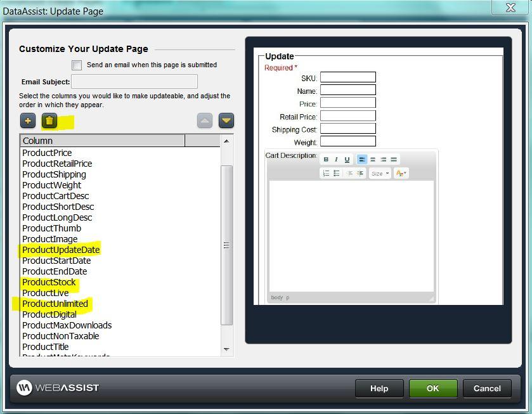Click the bulleted list icon
532x414 pixels.
click(337, 173)
